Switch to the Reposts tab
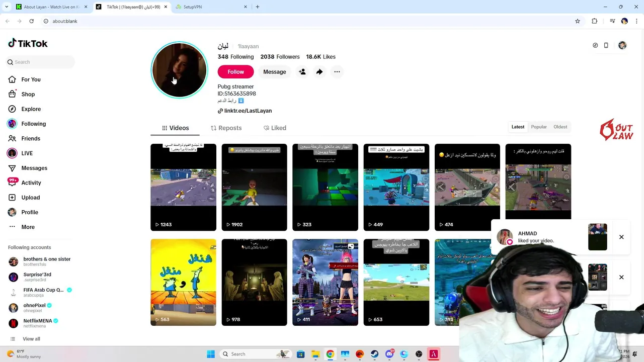Image resolution: width=644 pixels, height=362 pixels. click(226, 128)
